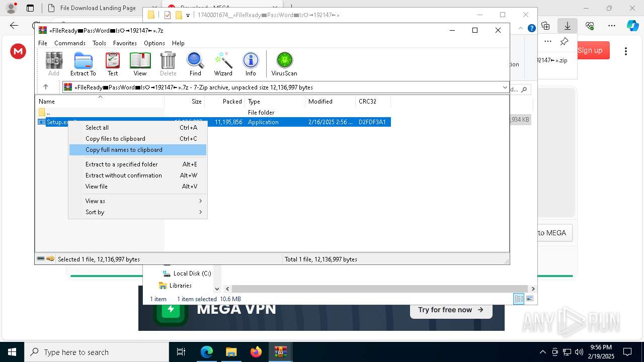Viewport: 644px width, 362px height.
Task: Open File Explorer from taskbar
Action: pyautogui.click(x=231, y=352)
